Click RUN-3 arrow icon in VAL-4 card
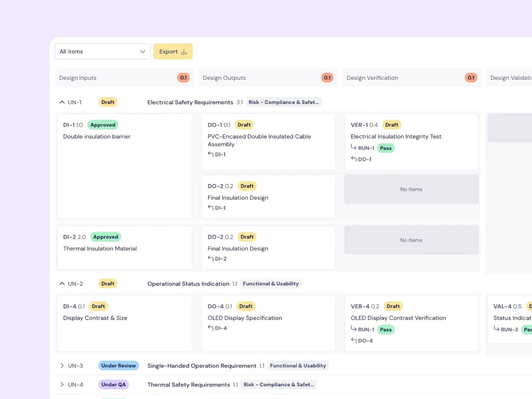532x399 pixels. pos(497,329)
